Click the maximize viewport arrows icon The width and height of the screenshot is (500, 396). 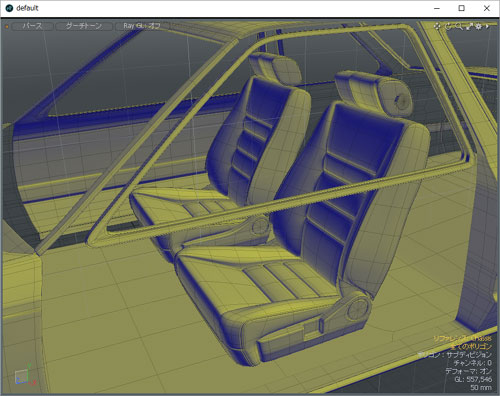click(469, 26)
